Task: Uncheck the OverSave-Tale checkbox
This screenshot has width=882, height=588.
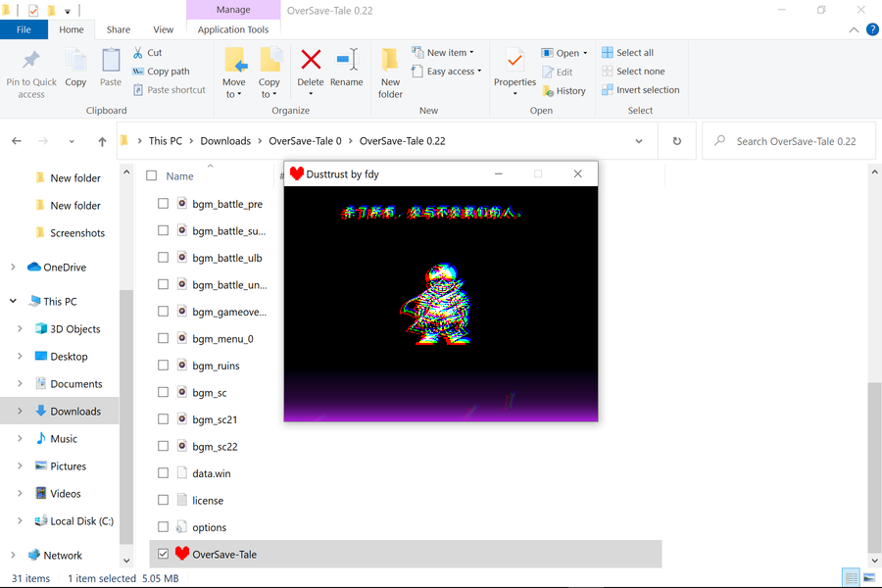Action: [163, 555]
